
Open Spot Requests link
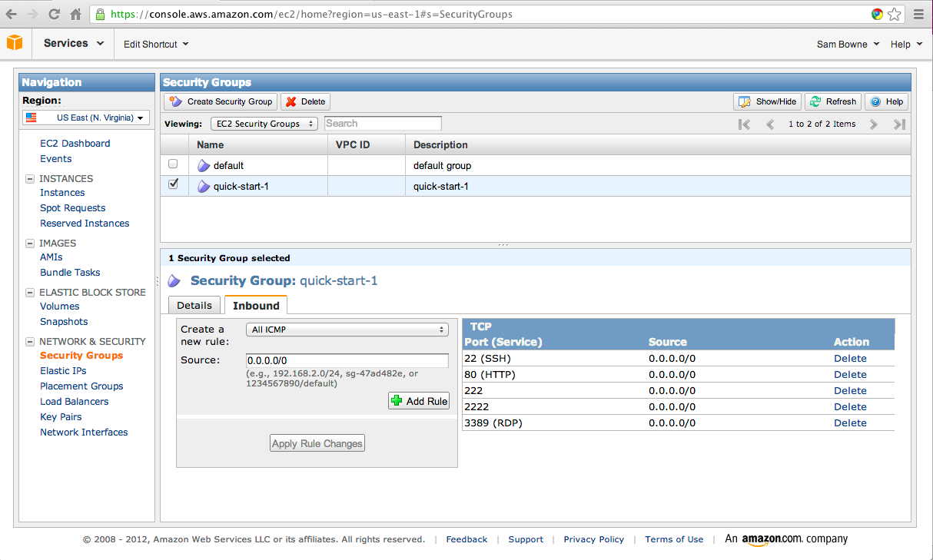tap(72, 208)
